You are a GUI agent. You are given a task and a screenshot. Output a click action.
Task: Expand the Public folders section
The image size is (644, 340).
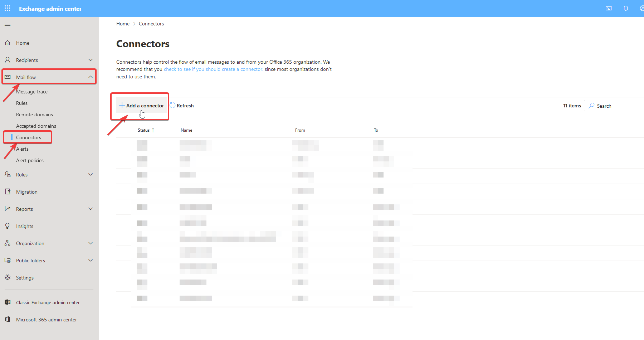point(91,260)
